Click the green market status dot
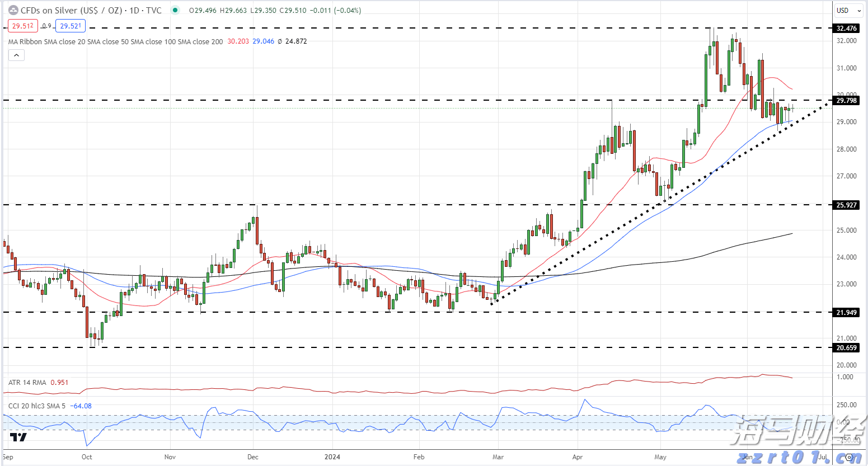 click(x=176, y=10)
